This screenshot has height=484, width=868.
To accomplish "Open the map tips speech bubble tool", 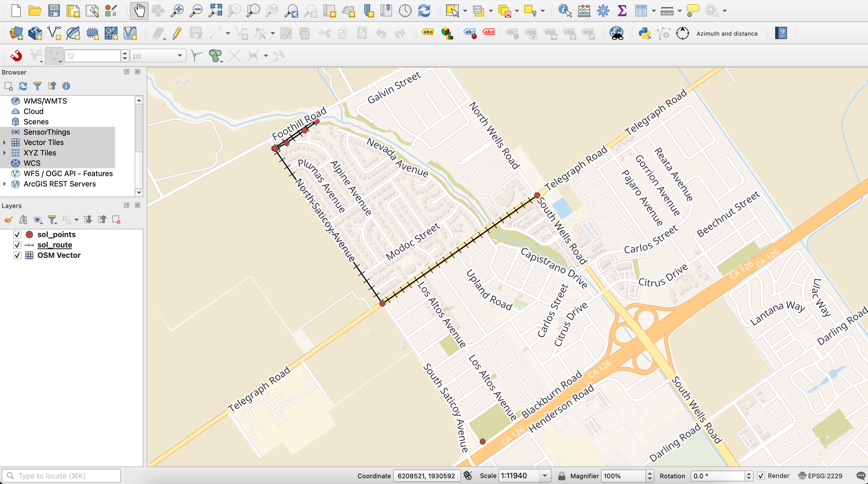I will click(693, 11).
